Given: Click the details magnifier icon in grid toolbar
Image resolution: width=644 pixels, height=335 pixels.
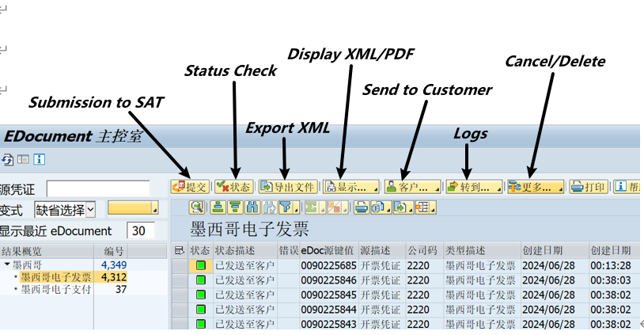Looking at the screenshot, I should (x=197, y=207).
